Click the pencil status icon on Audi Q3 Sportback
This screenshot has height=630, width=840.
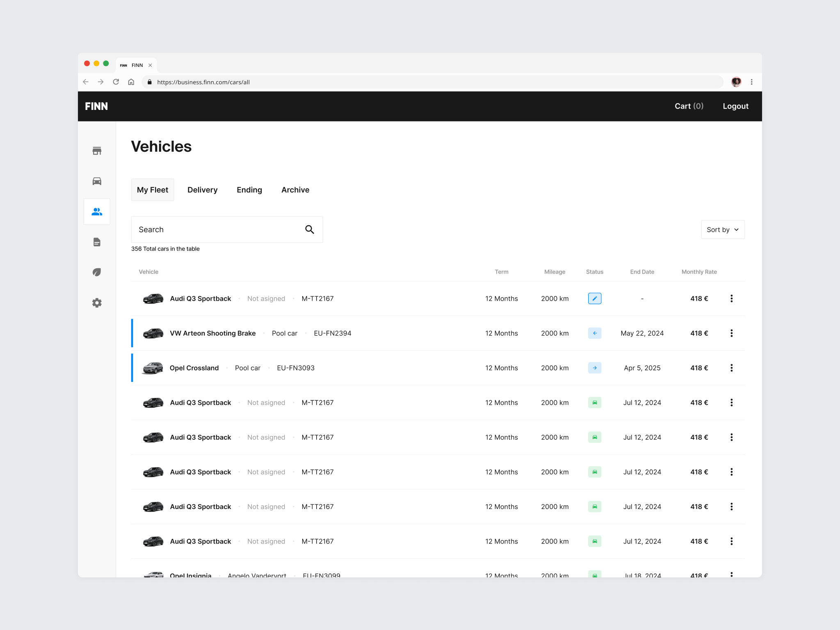click(595, 298)
